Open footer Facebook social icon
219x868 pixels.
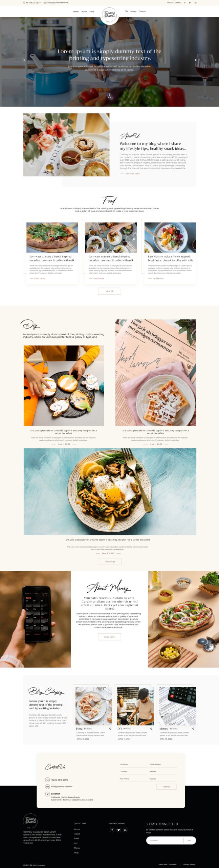point(112,830)
